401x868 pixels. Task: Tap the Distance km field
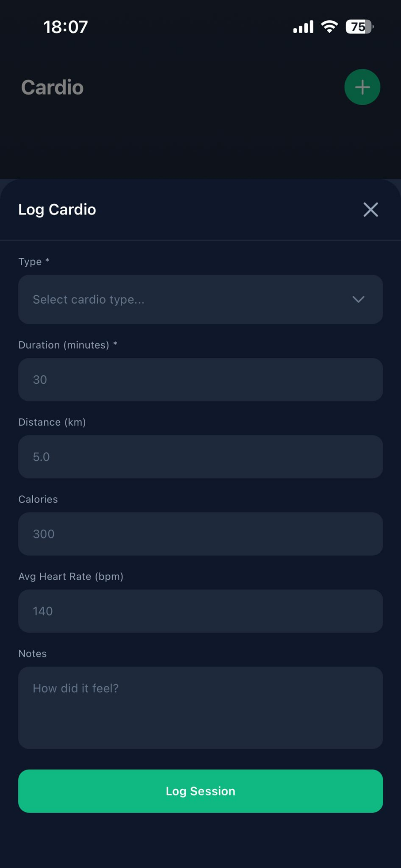(200, 457)
